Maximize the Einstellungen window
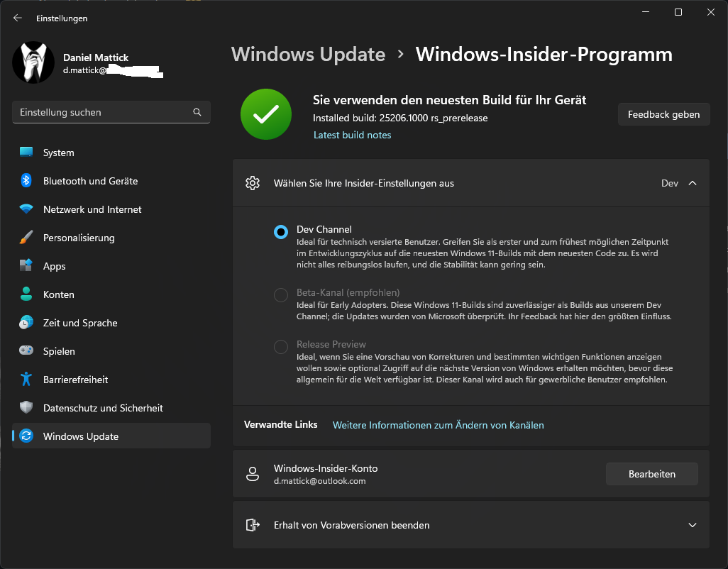The width and height of the screenshot is (728, 569). [x=678, y=12]
